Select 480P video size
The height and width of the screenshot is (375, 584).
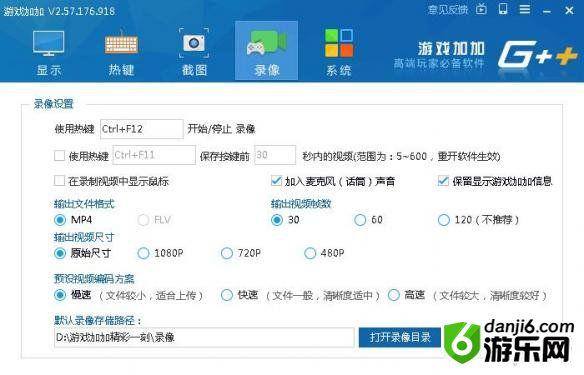coord(310,253)
